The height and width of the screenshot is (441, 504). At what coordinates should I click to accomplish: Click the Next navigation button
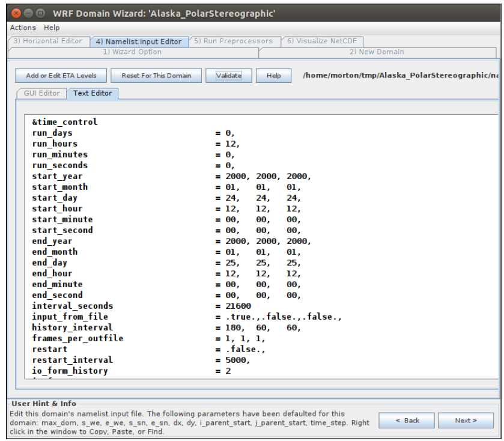click(x=466, y=421)
